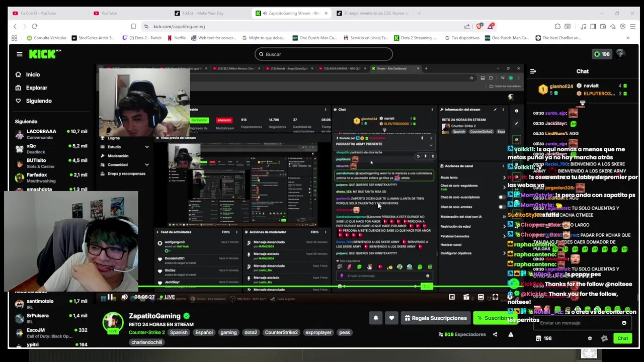This screenshot has height=362, width=644.
Task: Switch to the second YouTube browser tab
Action: point(129,13)
